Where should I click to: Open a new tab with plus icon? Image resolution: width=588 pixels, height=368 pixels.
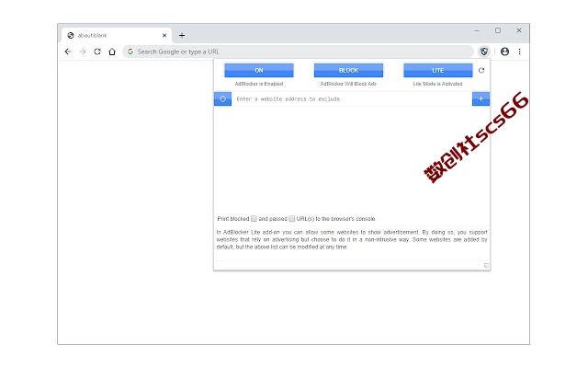click(182, 35)
